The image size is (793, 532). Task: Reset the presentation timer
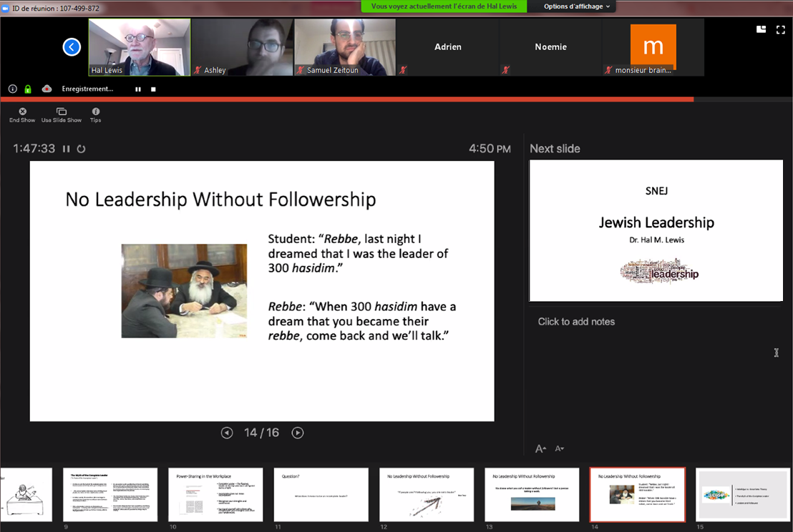coord(82,149)
